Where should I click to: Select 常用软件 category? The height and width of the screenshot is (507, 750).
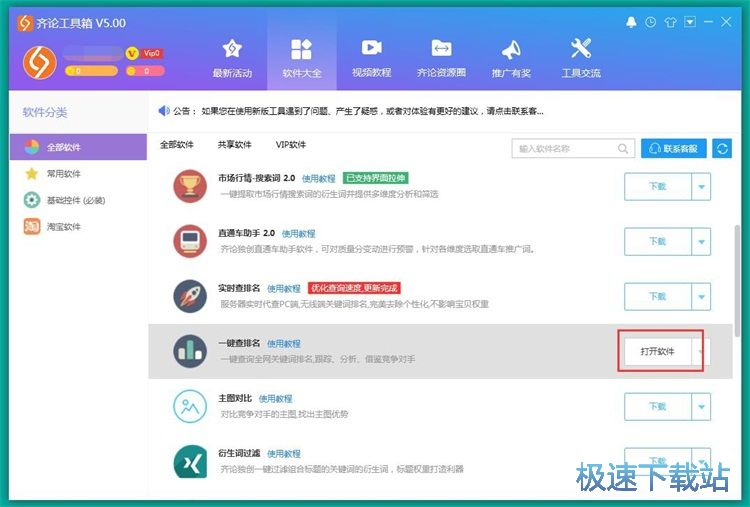[x=78, y=174]
